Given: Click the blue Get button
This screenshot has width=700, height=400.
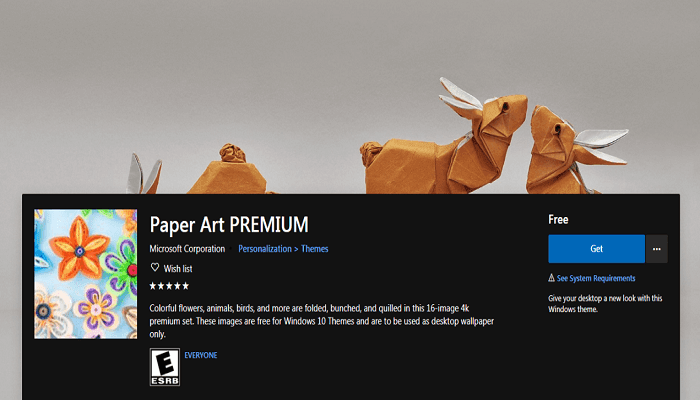Looking at the screenshot, I should pos(596,249).
